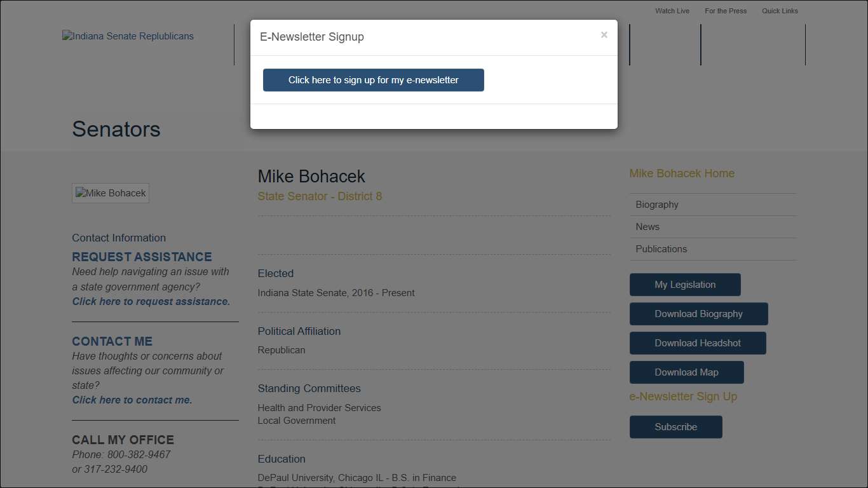Viewport: 868px width, 488px height.
Task: Follow the 'Click here to contact me' link
Action: (132, 400)
